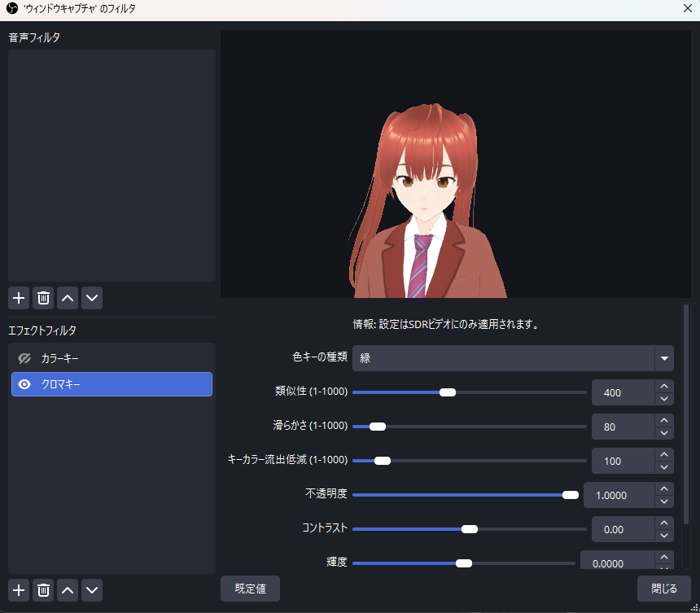This screenshot has height=613, width=700.
Task: Close the filter window with X
Action: coord(688,8)
